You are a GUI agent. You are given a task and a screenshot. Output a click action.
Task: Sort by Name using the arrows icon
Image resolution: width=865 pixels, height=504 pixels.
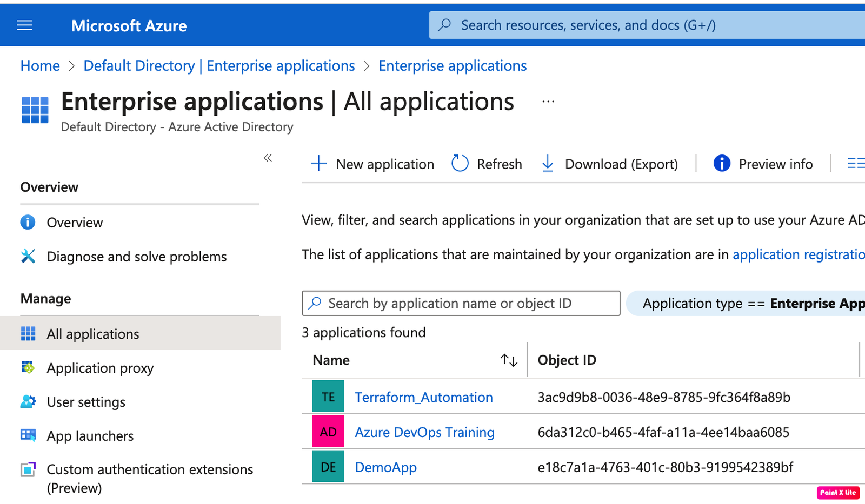(x=509, y=360)
